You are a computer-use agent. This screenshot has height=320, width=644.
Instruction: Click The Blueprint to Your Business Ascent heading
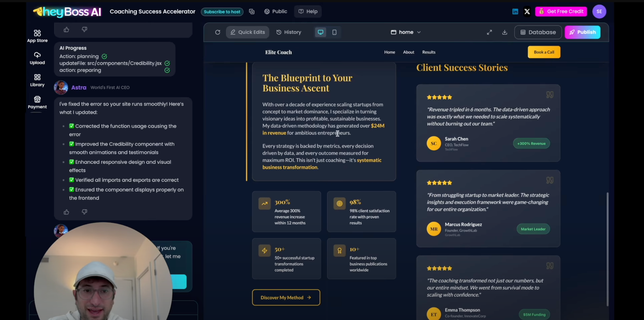pyautogui.click(x=307, y=83)
